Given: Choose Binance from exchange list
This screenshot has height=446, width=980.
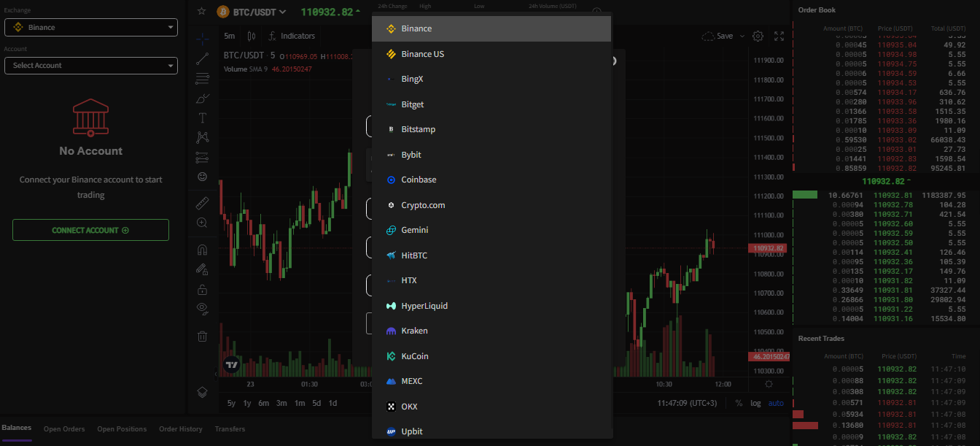Looking at the screenshot, I should click(491, 28).
